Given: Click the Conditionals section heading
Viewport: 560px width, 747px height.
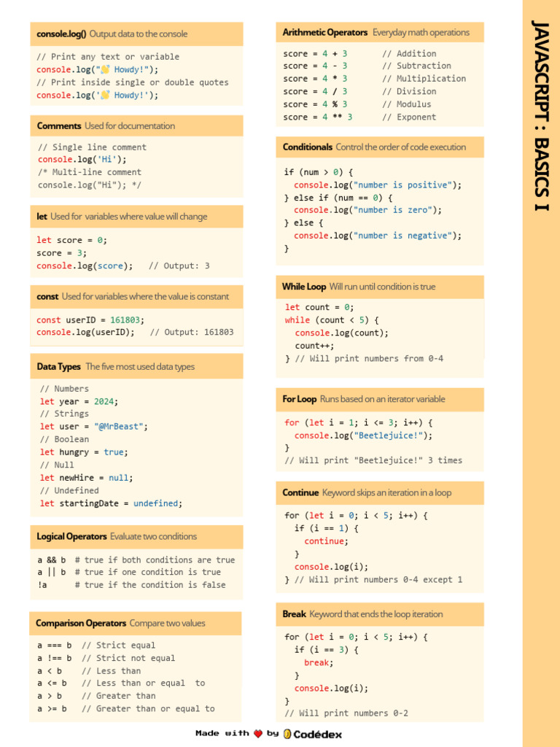Looking at the screenshot, I should [308, 147].
